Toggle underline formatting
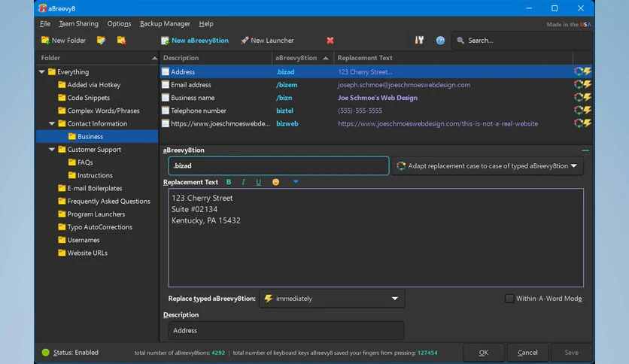Viewport: 629px width, 364px height. coord(258,182)
